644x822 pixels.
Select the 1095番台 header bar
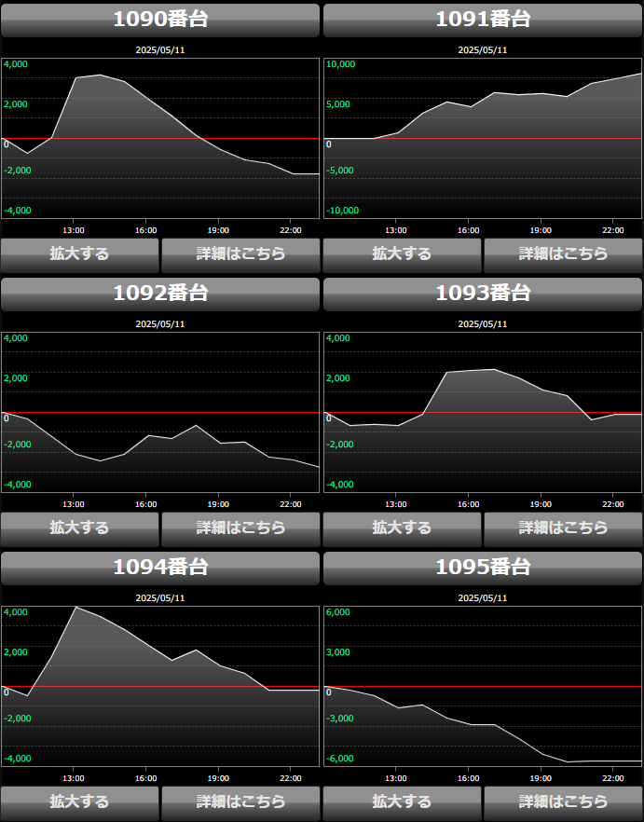tap(483, 568)
